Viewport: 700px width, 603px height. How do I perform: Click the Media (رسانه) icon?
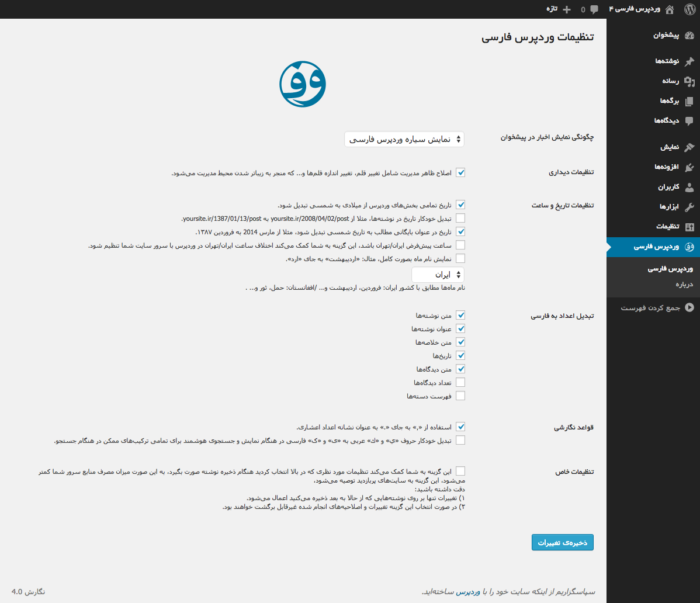pos(689,81)
